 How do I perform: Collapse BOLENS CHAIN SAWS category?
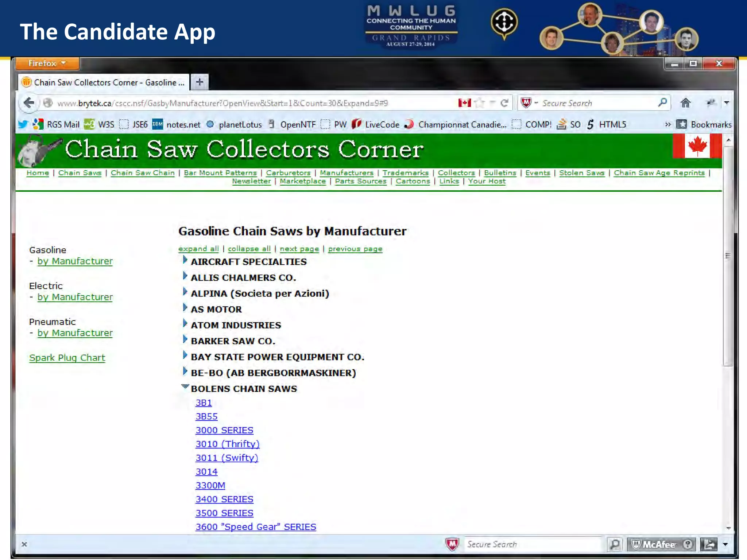pyautogui.click(x=185, y=387)
